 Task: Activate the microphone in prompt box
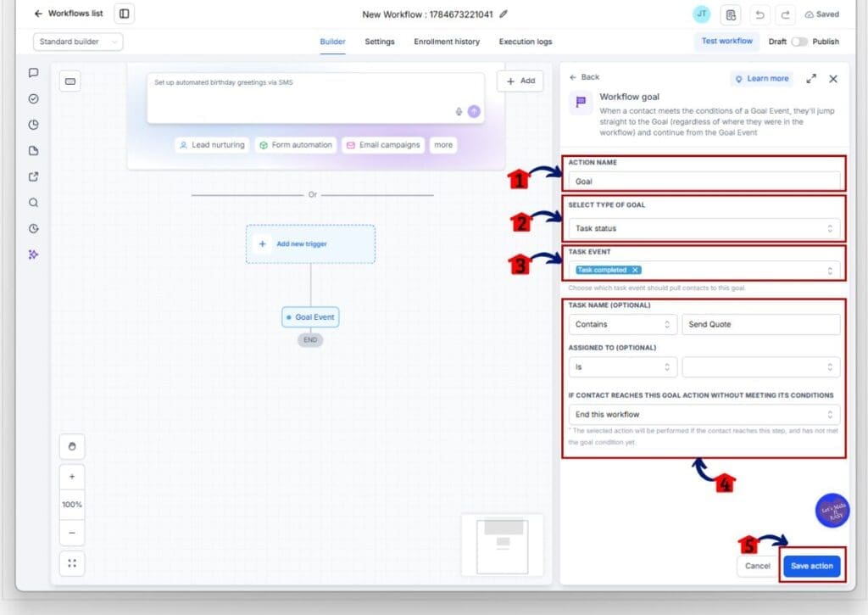tap(459, 111)
